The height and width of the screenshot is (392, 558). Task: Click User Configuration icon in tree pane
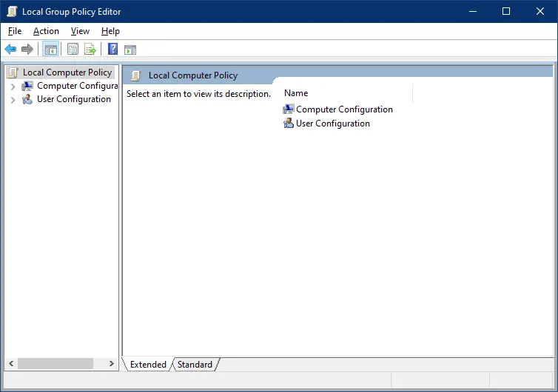pyautogui.click(x=27, y=99)
